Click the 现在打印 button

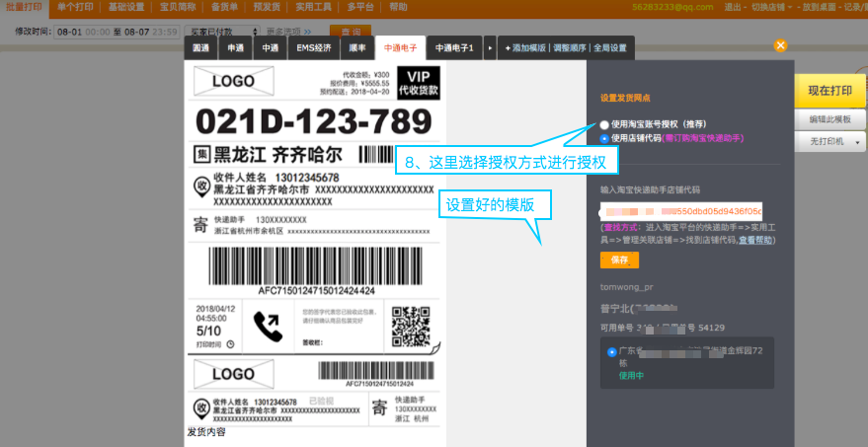(829, 90)
